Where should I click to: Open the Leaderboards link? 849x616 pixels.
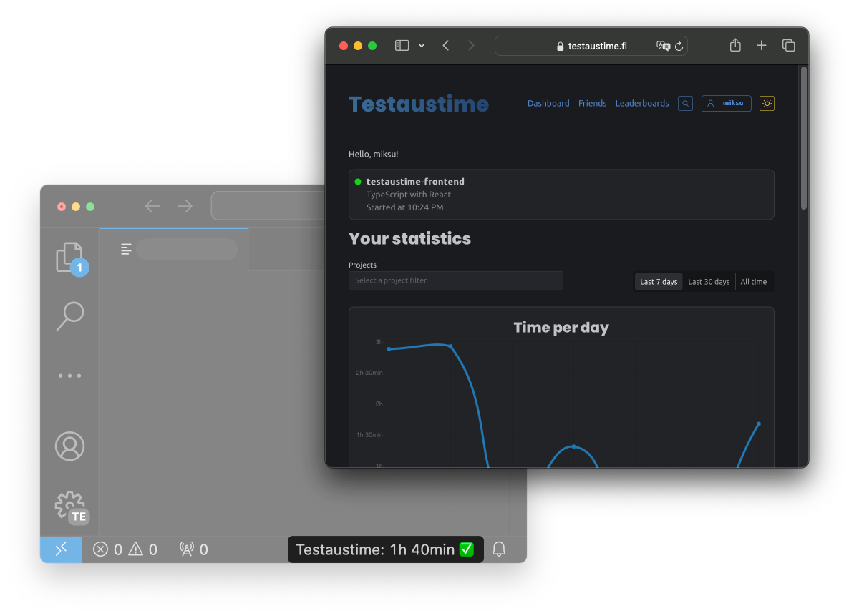pos(642,104)
